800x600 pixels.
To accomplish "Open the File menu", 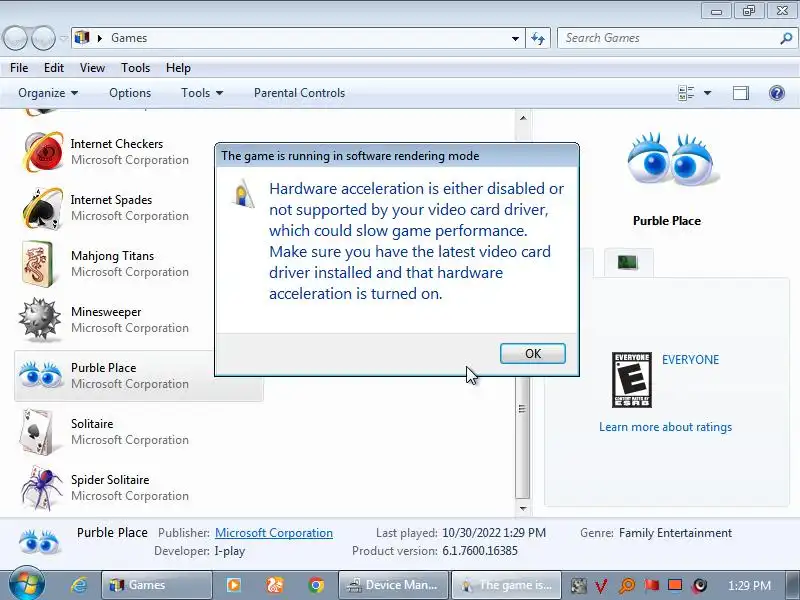I will point(19,68).
